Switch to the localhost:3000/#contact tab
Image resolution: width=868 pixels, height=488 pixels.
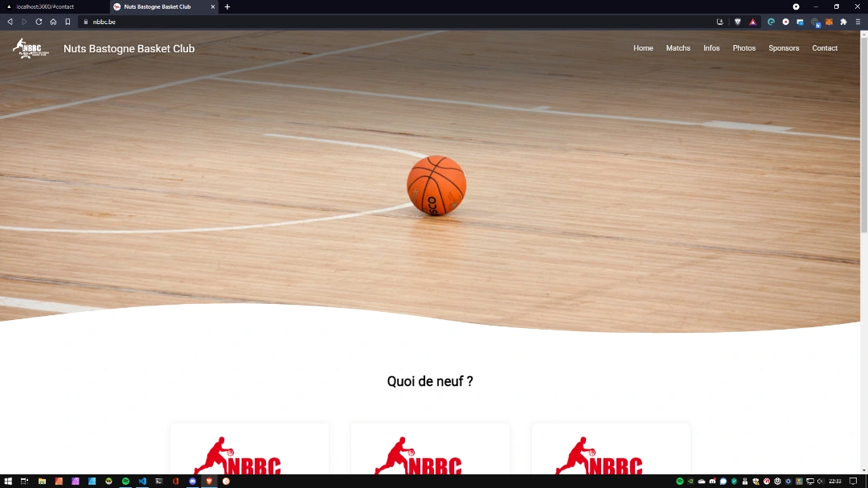click(54, 6)
